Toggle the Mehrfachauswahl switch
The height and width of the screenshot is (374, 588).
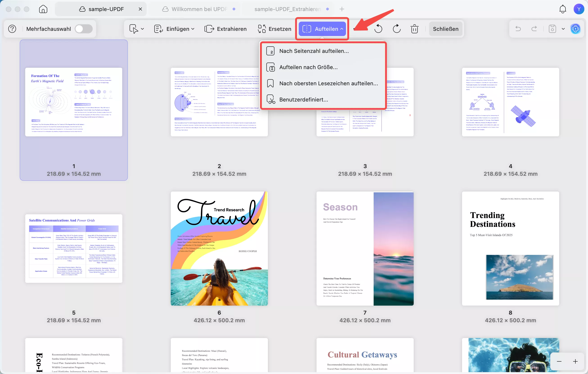click(x=83, y=29)
